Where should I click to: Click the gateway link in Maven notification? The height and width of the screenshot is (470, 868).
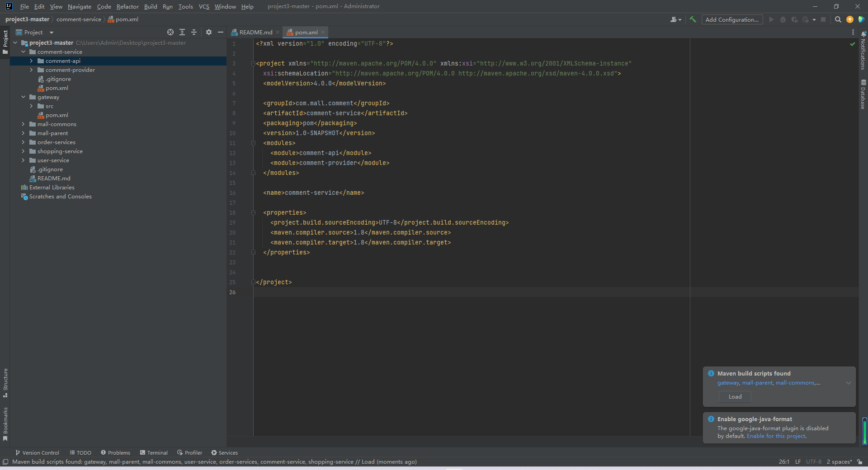(x=728, y=383)
